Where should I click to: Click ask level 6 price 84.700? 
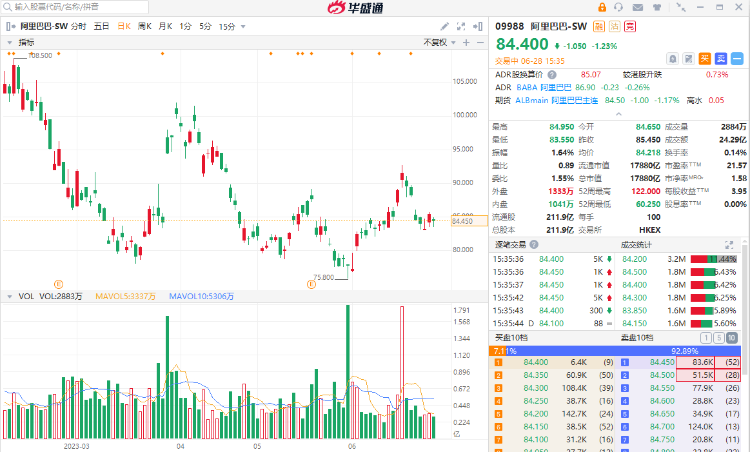point(662,427)
